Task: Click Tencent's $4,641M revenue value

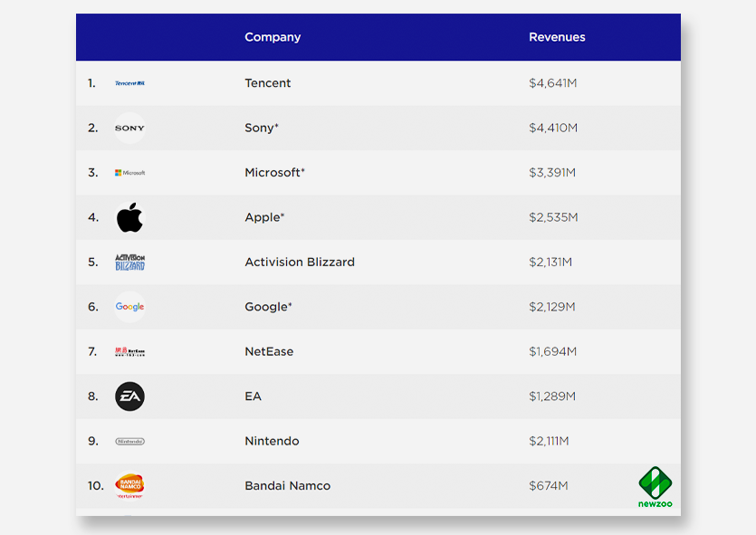Action: point(553,83)
